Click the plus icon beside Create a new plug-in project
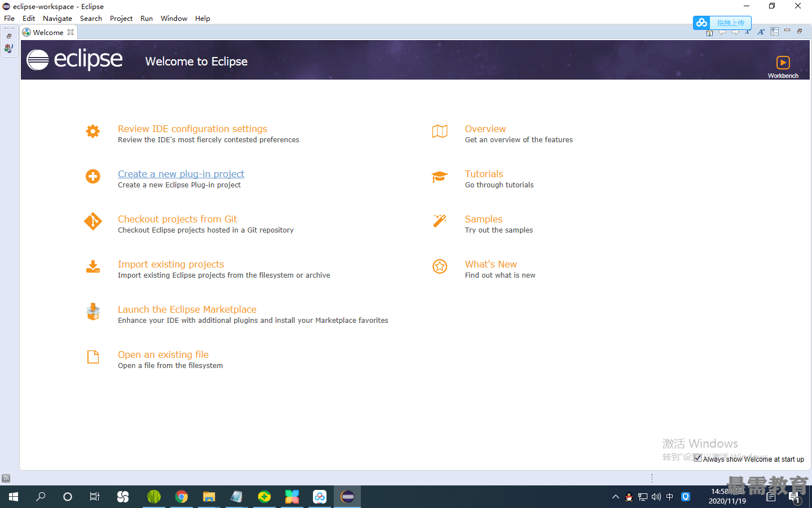Viewport: 812px width, 508px height. pyautogui.click(x=93, y=177)
